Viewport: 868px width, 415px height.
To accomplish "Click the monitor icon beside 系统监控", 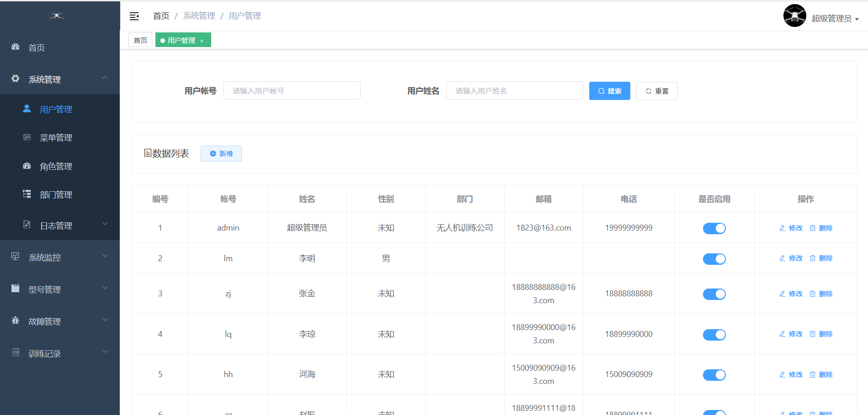I will [16, 257].
